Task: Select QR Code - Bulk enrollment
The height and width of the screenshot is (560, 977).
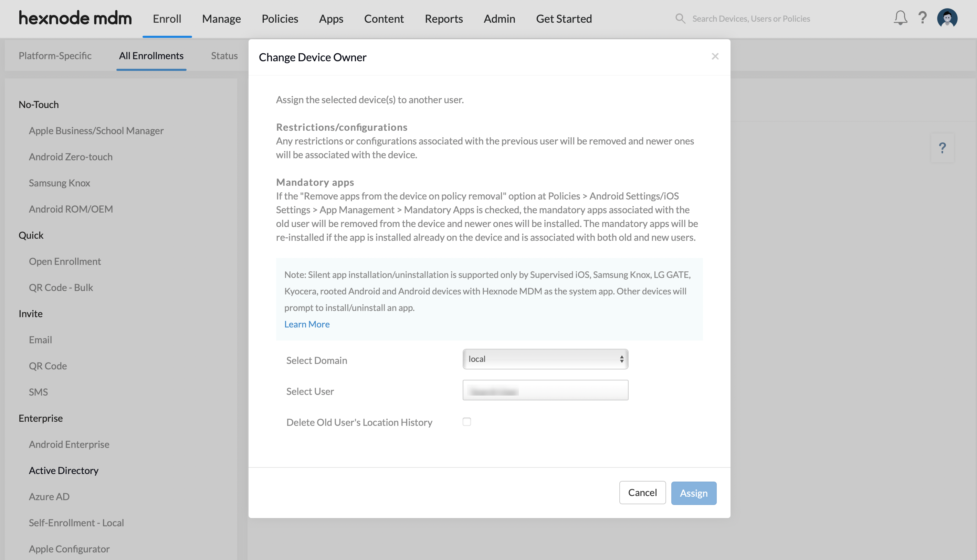Action: 61,287
